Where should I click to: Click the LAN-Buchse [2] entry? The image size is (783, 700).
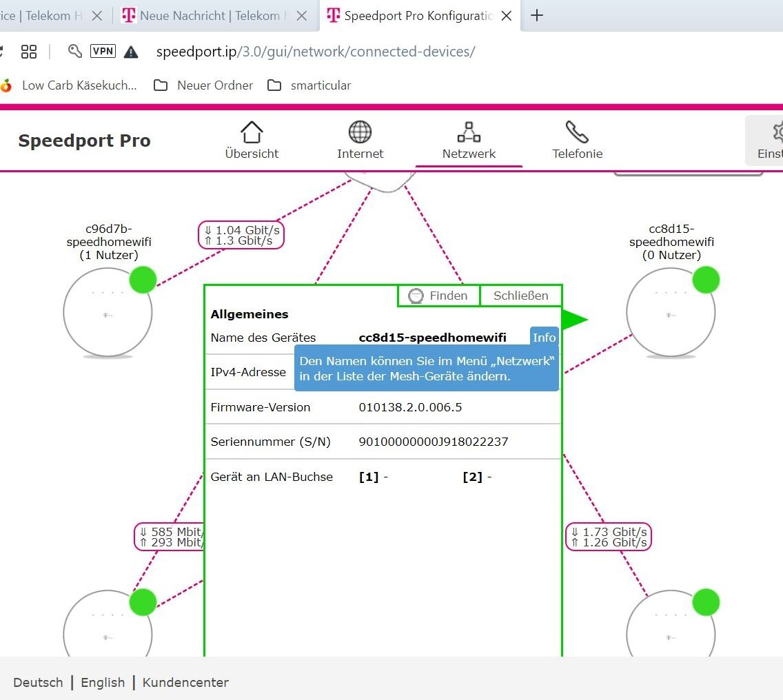tap(477, 477)
